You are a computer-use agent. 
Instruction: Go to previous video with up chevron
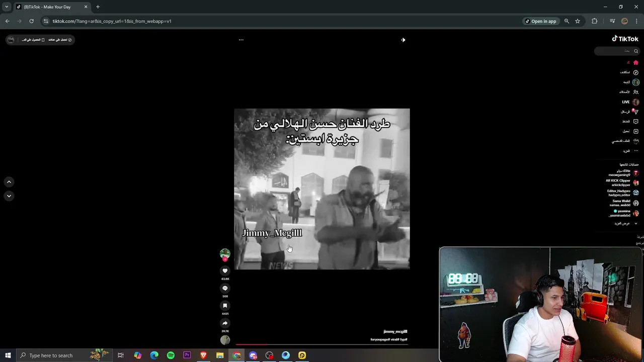(9, 182)
